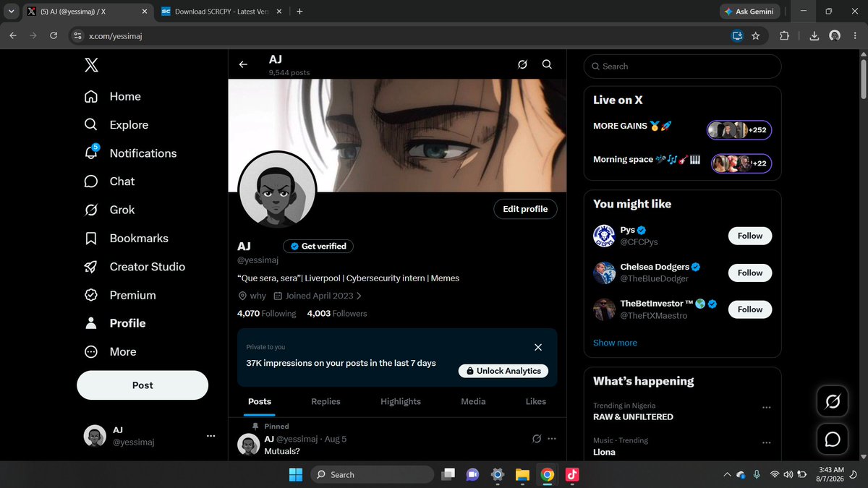Viewport: 868px width, 488px height.
Task: Open Chrome extensions puzzle icon
Action: (785, 35)
